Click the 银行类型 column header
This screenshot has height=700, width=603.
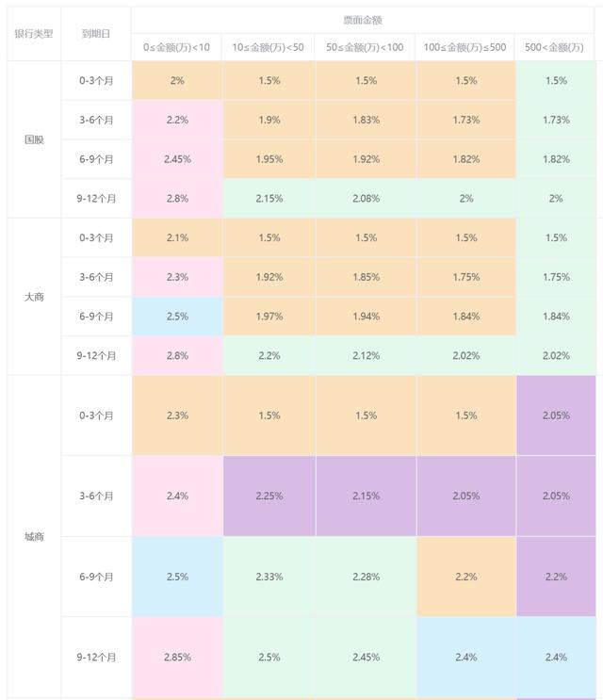coord(33,34)
